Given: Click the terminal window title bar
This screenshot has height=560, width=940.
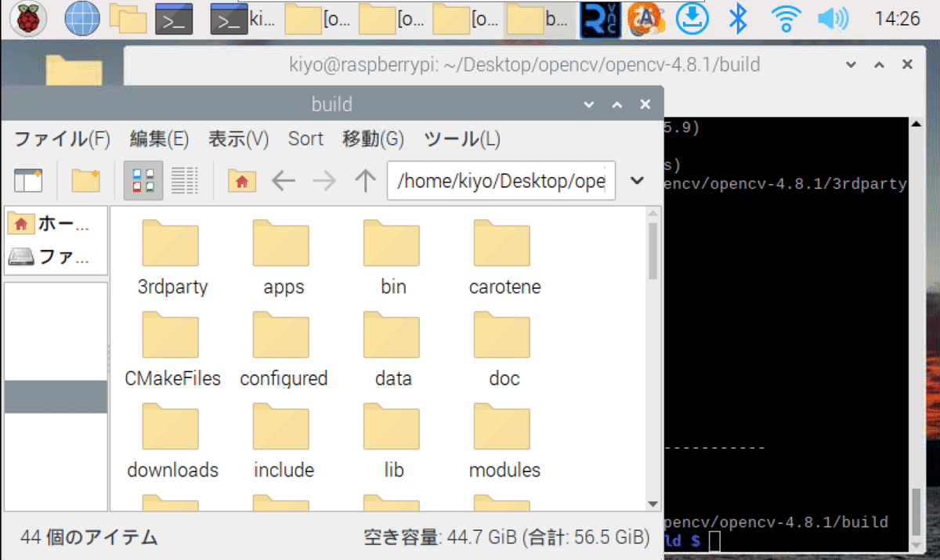Looking at the screenshot, I should [x=523, y=64].
